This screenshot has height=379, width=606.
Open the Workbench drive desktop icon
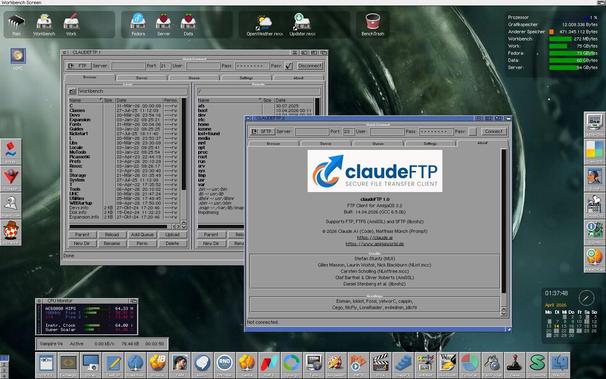pos(44,24)
